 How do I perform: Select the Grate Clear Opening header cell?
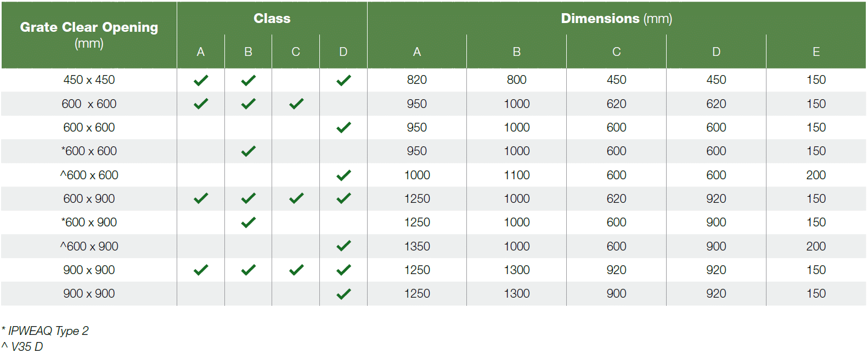[x=89, y=35]
